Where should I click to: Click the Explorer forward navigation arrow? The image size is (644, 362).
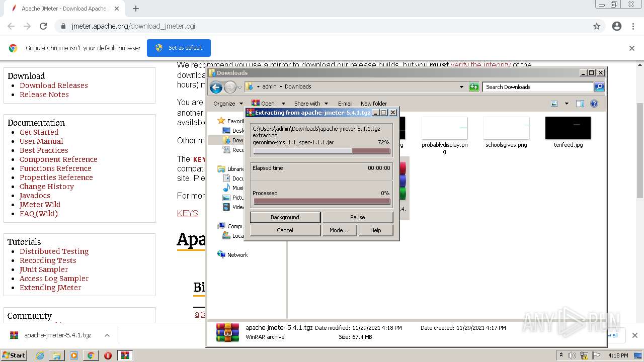point(230,87)
